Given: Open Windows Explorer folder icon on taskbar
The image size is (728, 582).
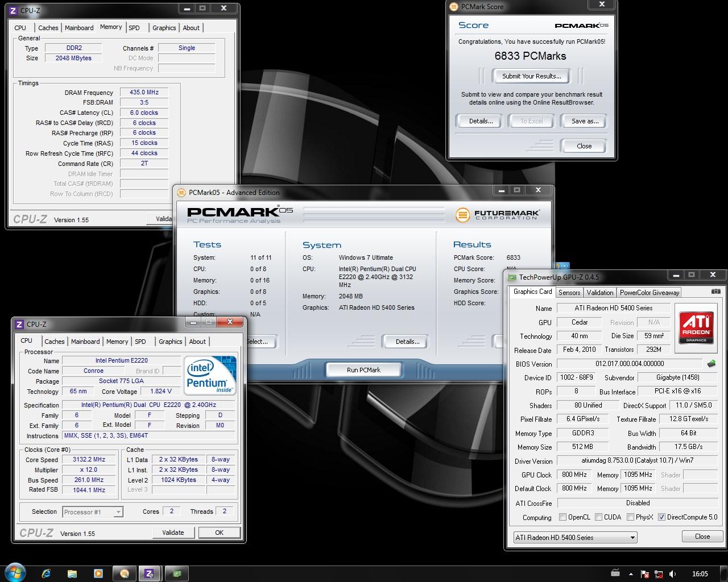Looking at the screenshot, I should click(72, 573).
